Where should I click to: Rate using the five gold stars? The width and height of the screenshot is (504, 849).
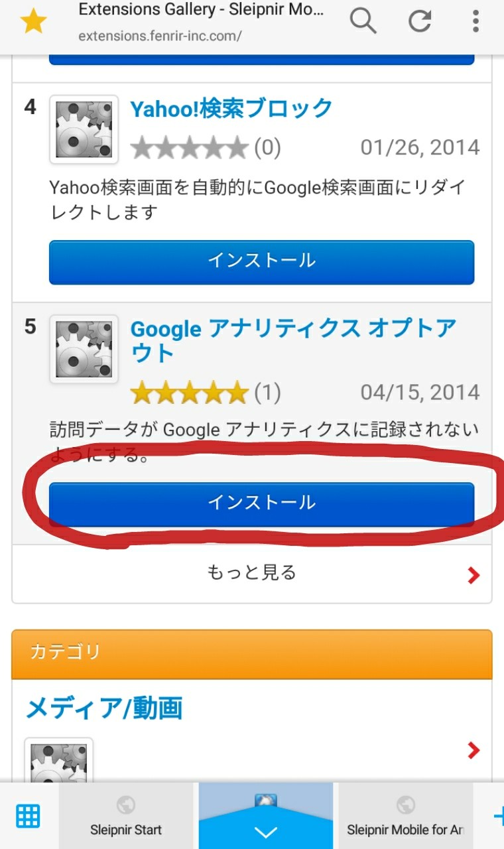[x=189, y=393]
